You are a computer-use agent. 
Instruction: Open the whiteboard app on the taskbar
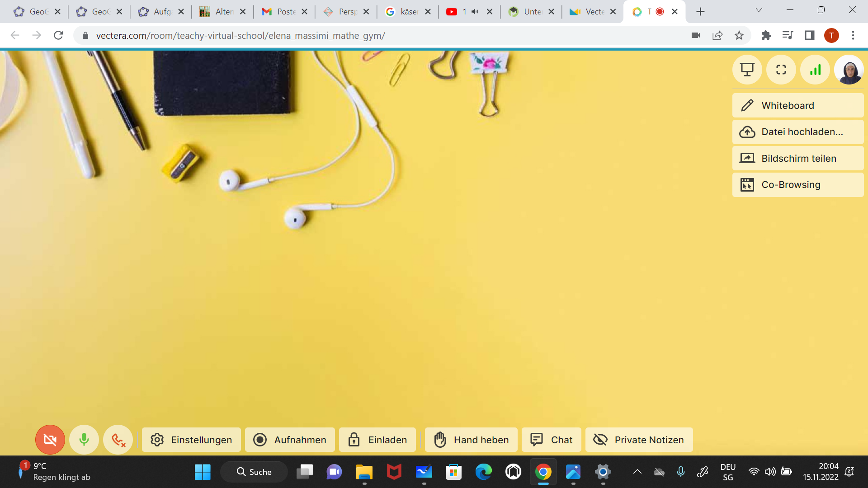click(x=424, y=472)
